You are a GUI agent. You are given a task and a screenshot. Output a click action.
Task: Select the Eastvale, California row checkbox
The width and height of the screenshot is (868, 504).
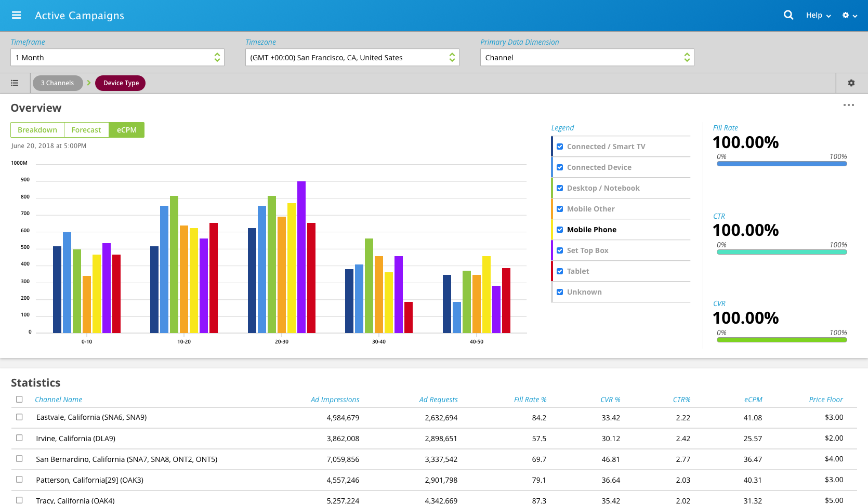(x=19, y=417)
